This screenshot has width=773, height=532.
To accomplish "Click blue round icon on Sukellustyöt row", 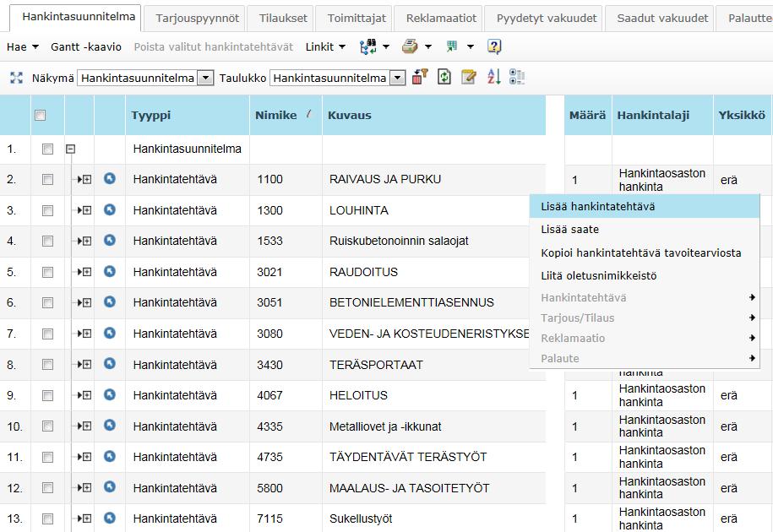I will (x=110, y=518).
